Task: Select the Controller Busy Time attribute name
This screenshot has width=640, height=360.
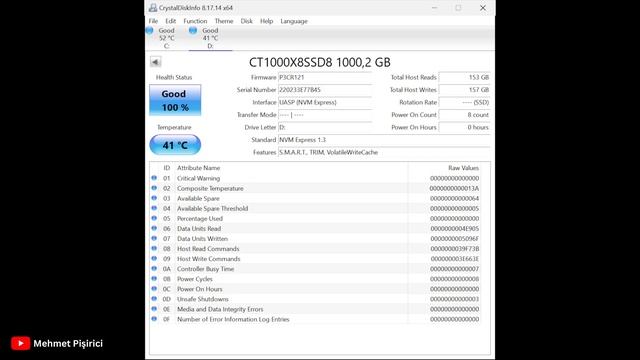Action: tap(206, 269)
